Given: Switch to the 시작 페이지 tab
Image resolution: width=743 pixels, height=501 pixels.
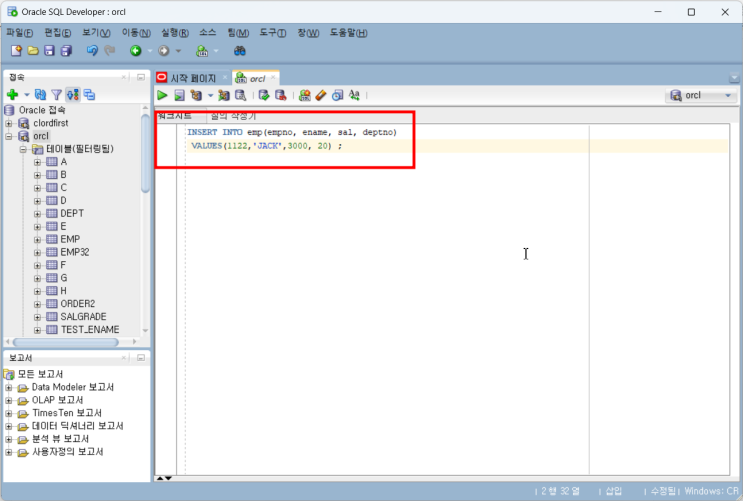Looking at the screenshot, I should (x=193, y=78).
